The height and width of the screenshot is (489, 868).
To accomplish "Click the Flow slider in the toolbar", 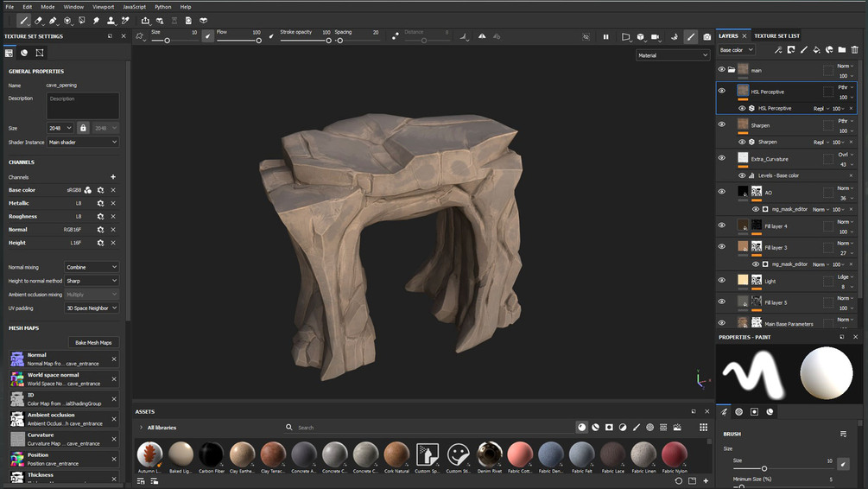I will [x=239, y=41].
